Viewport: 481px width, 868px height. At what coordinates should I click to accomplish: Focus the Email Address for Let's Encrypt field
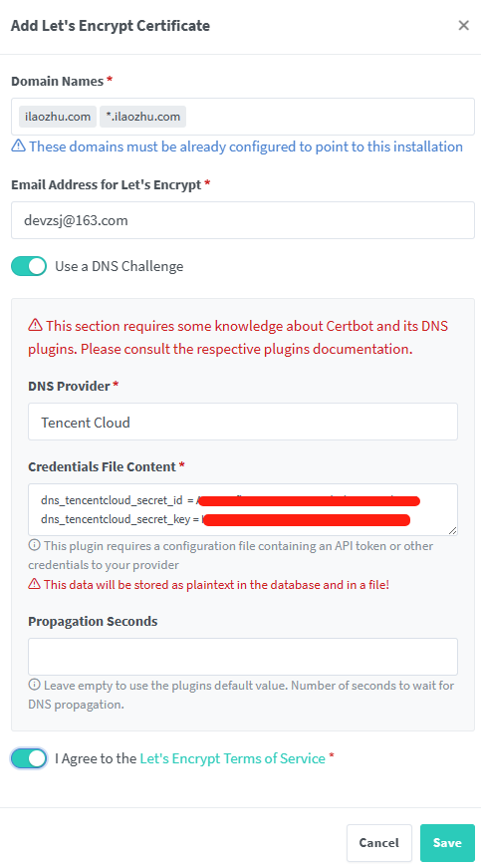(243, 220)
